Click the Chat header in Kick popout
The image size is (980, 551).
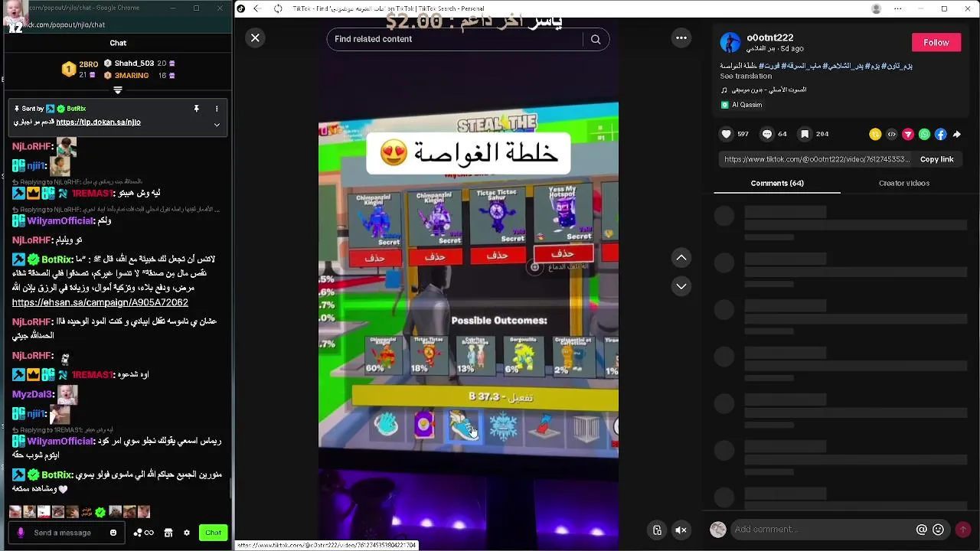tap(118, 43)
